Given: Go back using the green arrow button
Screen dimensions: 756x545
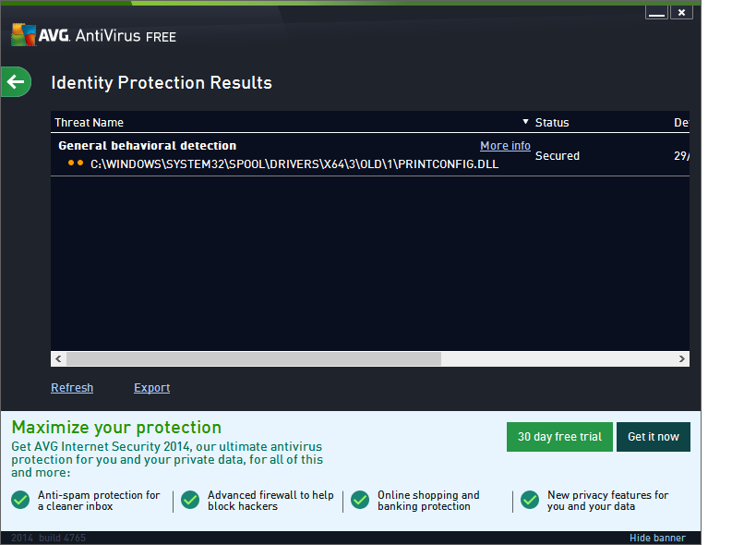Looking at the screenshot, I should tap(16, 81).
